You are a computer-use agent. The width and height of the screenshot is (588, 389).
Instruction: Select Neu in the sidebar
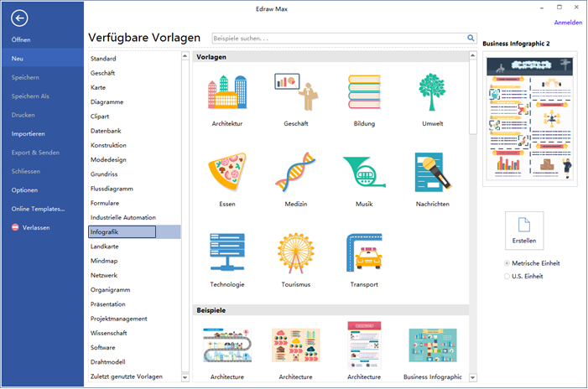pos(43,59)
